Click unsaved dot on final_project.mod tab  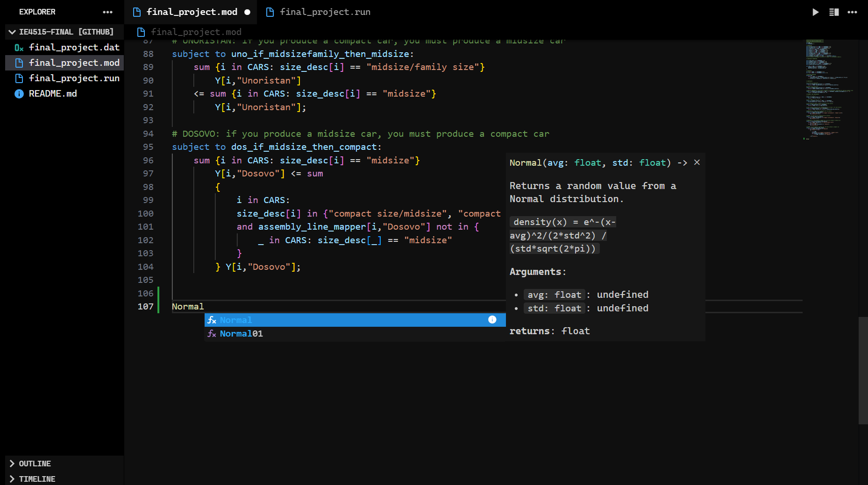tap(247, 12)
